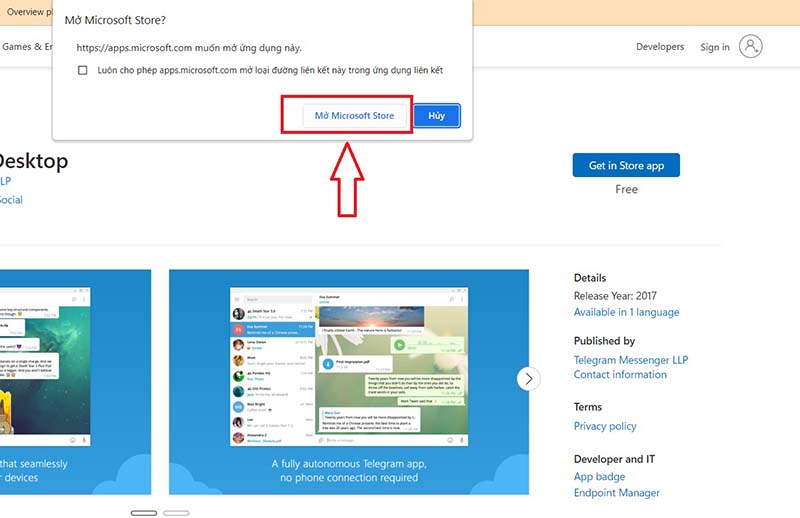The image size is (800, 518).
Task: Open the Games & Entertainment menu
Action: point(25,47)
